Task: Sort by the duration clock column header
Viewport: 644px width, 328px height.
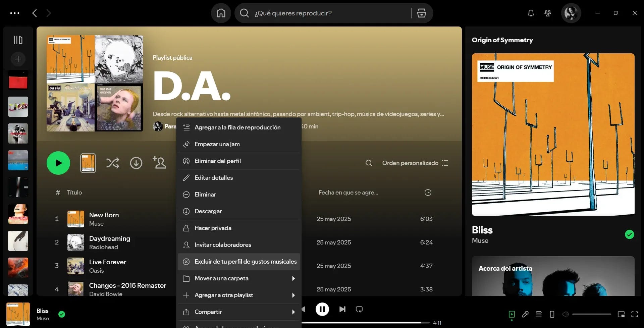Action: (428, 193)
